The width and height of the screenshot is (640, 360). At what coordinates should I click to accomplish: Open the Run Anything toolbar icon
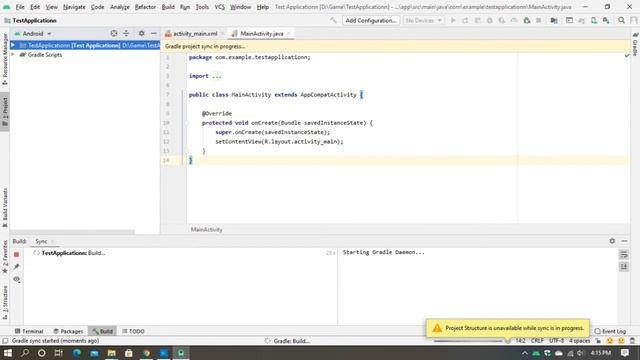tap(569, 20)
